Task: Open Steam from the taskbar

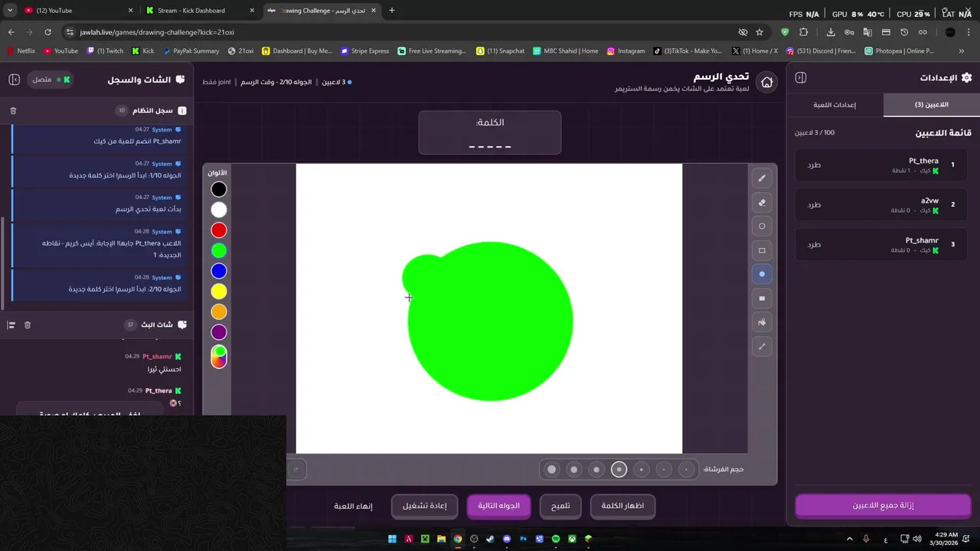Action: coord(490,539)
